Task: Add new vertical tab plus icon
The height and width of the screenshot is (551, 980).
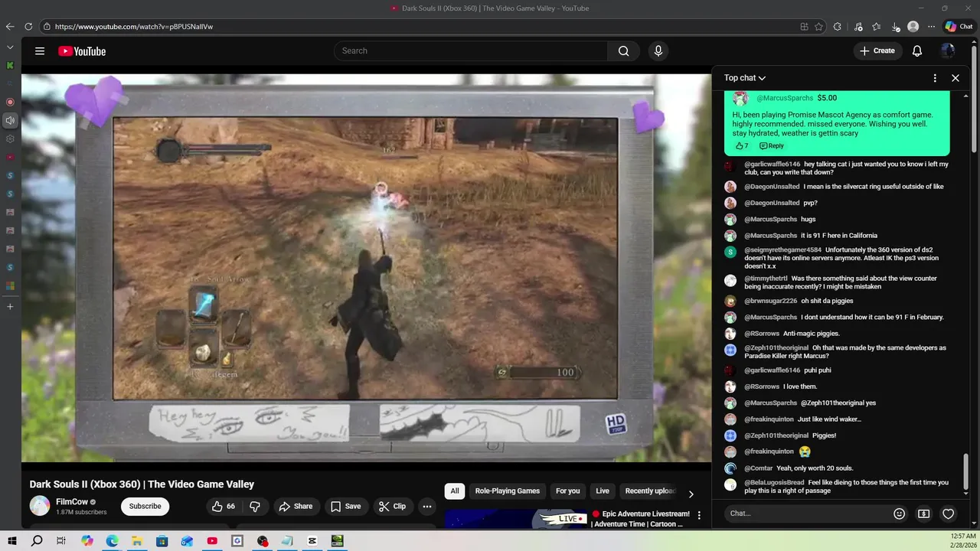Action: [x=10, y=306]
